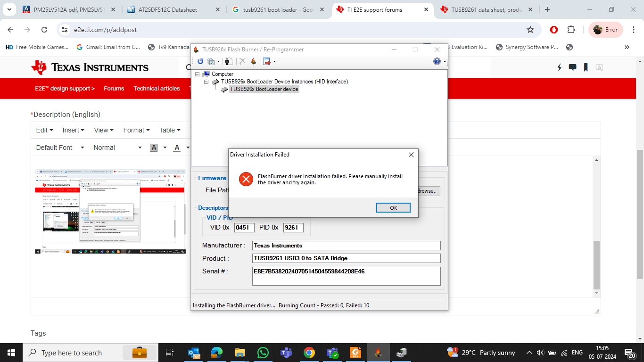Viewport: 644px width, 362px height.
Task: Open Free Mobile Games bookmark
Action: [37, 47]
